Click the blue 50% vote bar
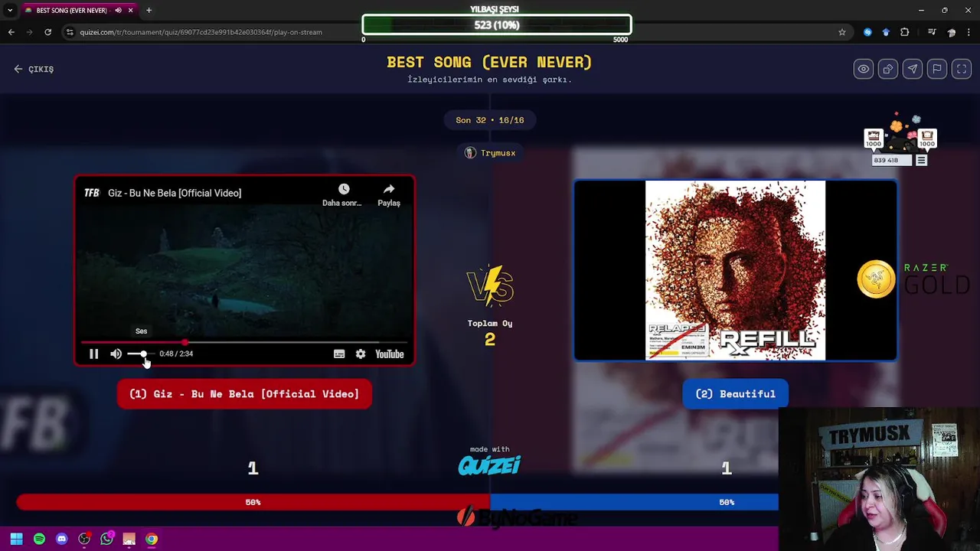The image size is (980, 551). coord(634,502)
